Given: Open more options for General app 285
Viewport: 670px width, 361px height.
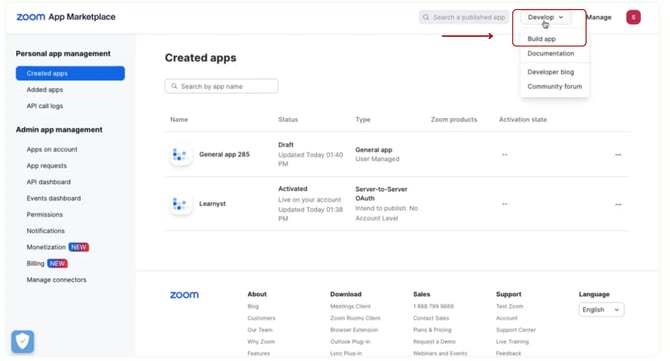Looking at the screenshot, I should tap(618, 155).
